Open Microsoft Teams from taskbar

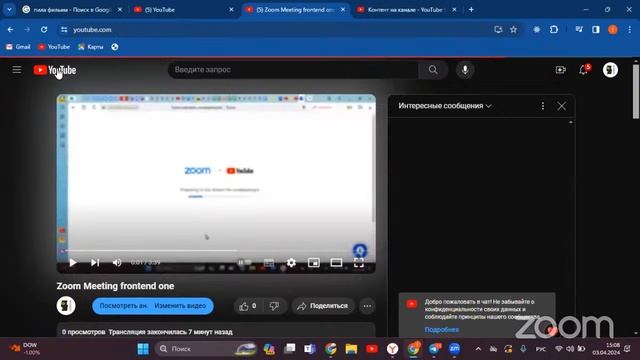[310, 349]
